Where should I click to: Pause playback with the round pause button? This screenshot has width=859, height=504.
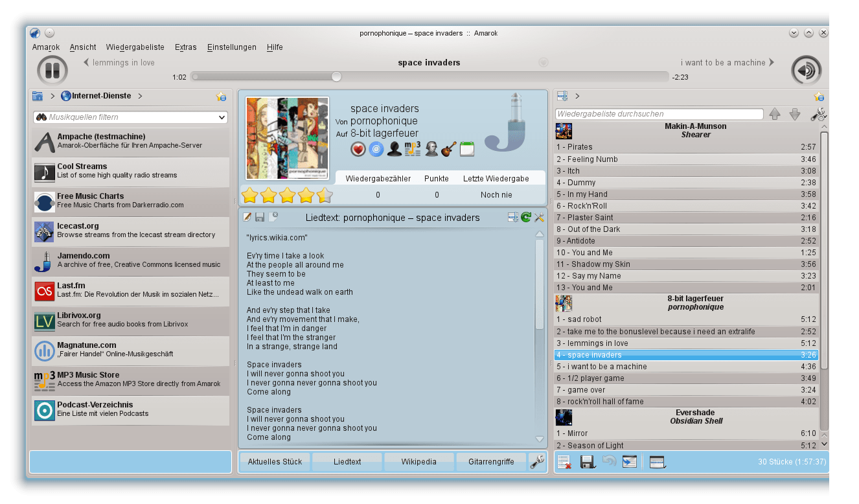[52, 70]
